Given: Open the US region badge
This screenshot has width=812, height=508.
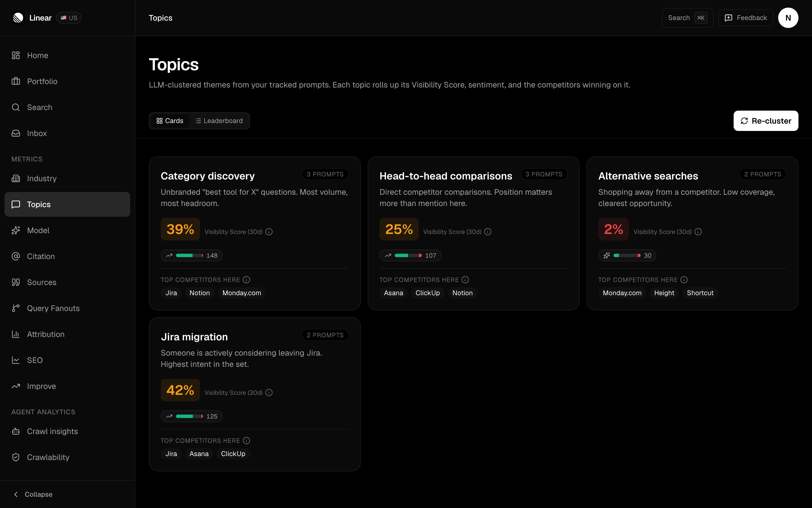Looking at the screenshot, I should click(x=69, y=18).
